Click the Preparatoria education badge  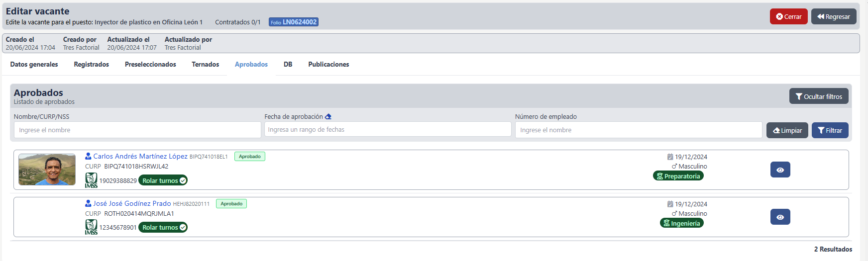click(x=678, y=176)
